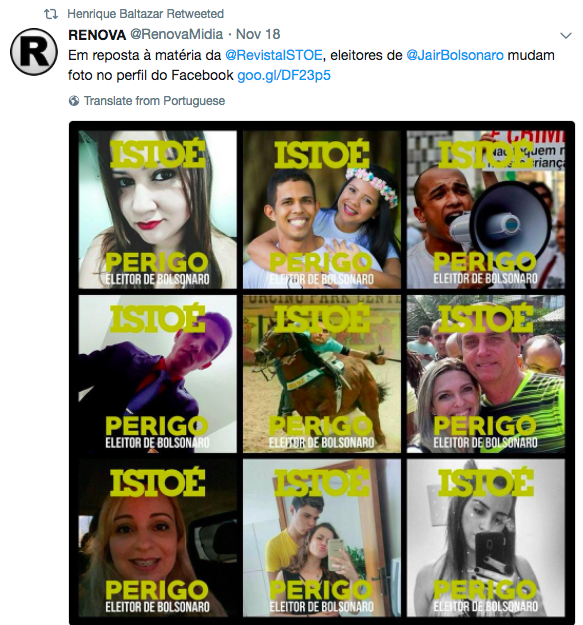Open black-and-white mirror selfie photo
The height and width of the screenshot is (625, 583).
pyautogui.click(x=486, y=538)
